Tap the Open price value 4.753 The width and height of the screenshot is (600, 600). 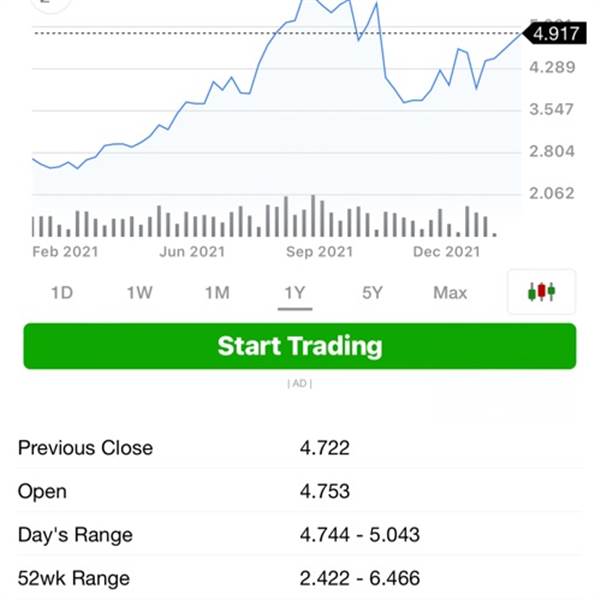point(325,491)
